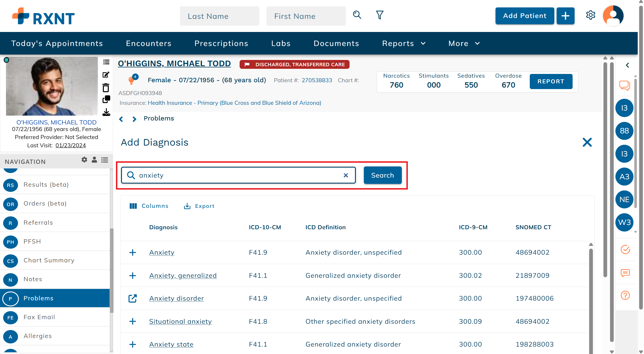Select Orders (beta) in navigation
This screenshot has width=644, height=354.
click(x=55, y=204)
